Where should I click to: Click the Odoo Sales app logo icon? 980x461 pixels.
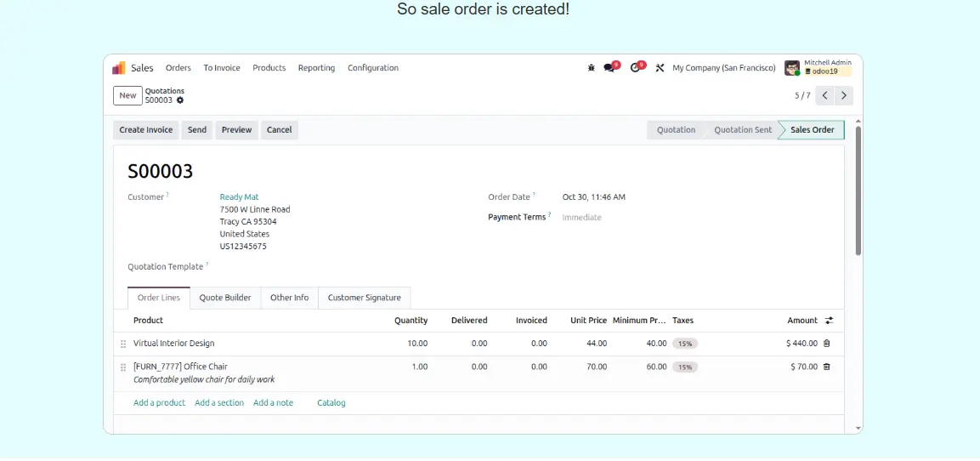(119, 68)
